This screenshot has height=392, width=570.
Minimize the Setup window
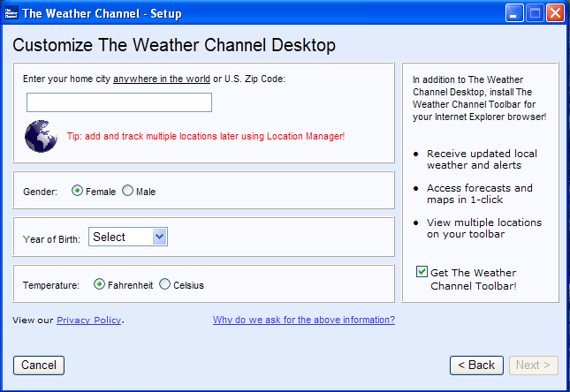tap(514, 13)
